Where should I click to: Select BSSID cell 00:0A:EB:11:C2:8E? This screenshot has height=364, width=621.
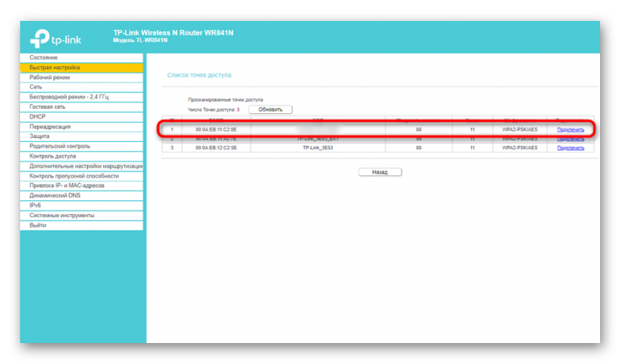pyautogui.click(x=216, y=130)
